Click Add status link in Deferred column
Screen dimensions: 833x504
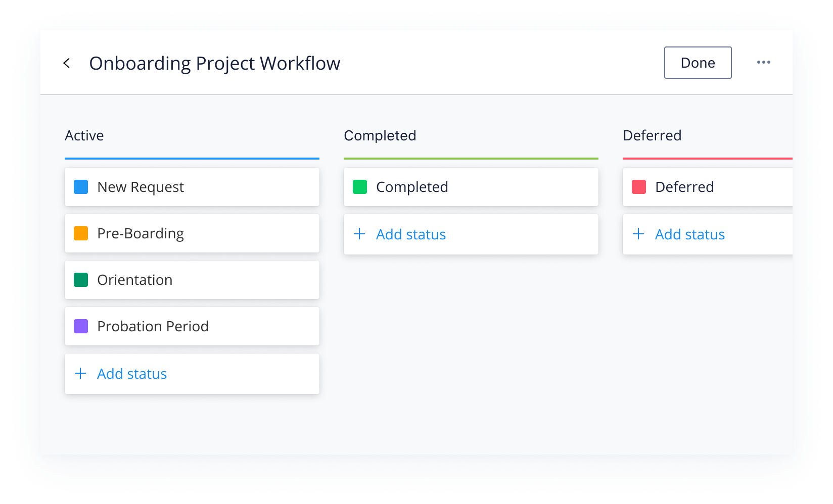click(690, 234)
